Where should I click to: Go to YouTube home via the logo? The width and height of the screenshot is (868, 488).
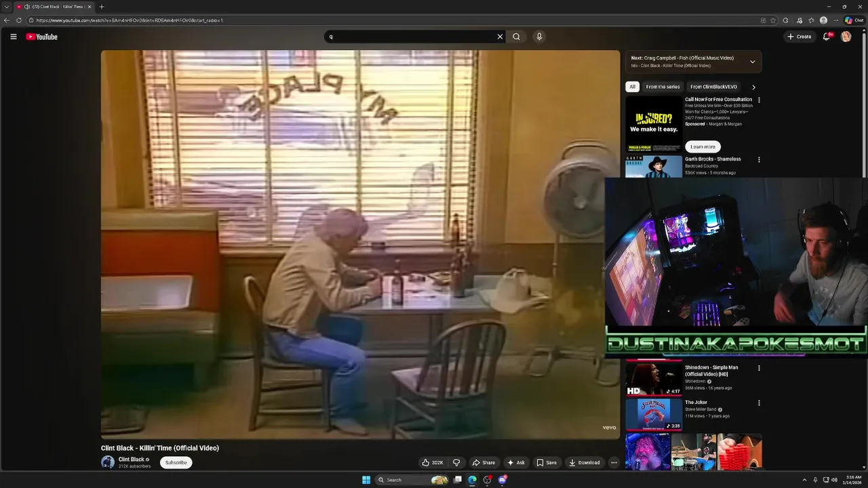[42, 37]
